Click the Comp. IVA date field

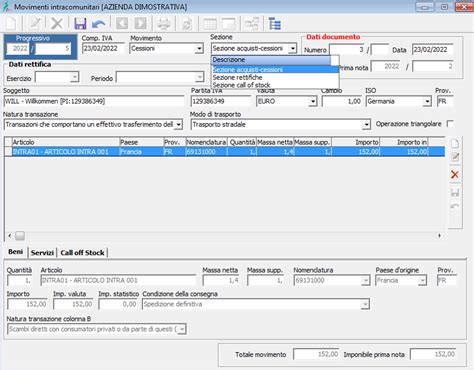pyautogui.click(x=103, y=49)
